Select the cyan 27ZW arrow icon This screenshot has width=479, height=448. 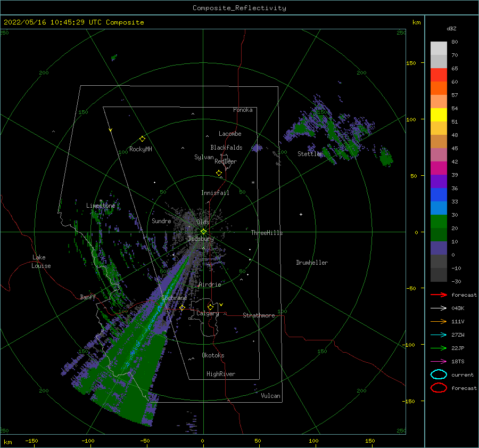[x=439, y=335]
